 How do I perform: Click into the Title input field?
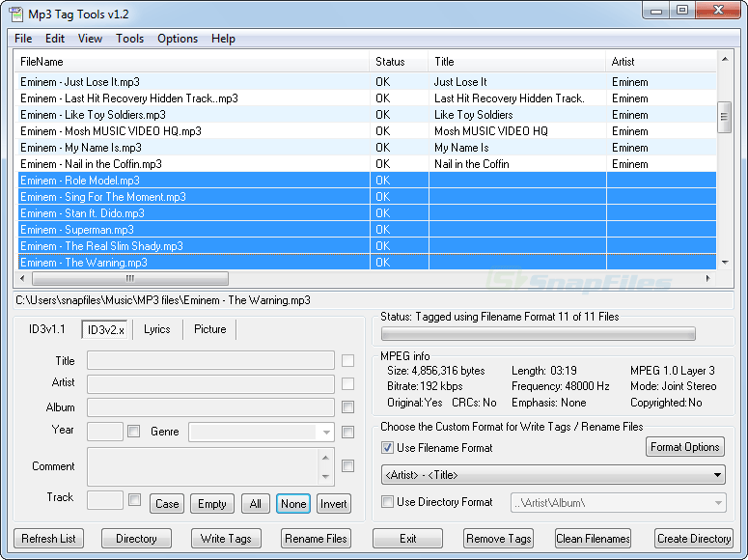pyautogui.click(x=210, y=360)
